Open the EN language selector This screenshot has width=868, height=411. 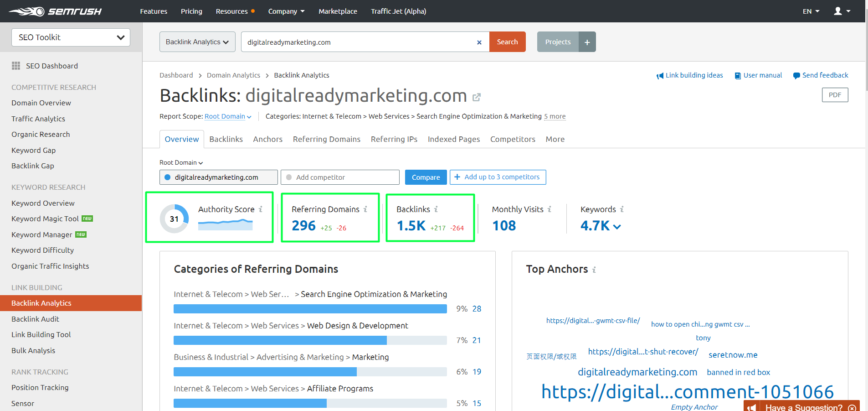[x=811, y=11]
